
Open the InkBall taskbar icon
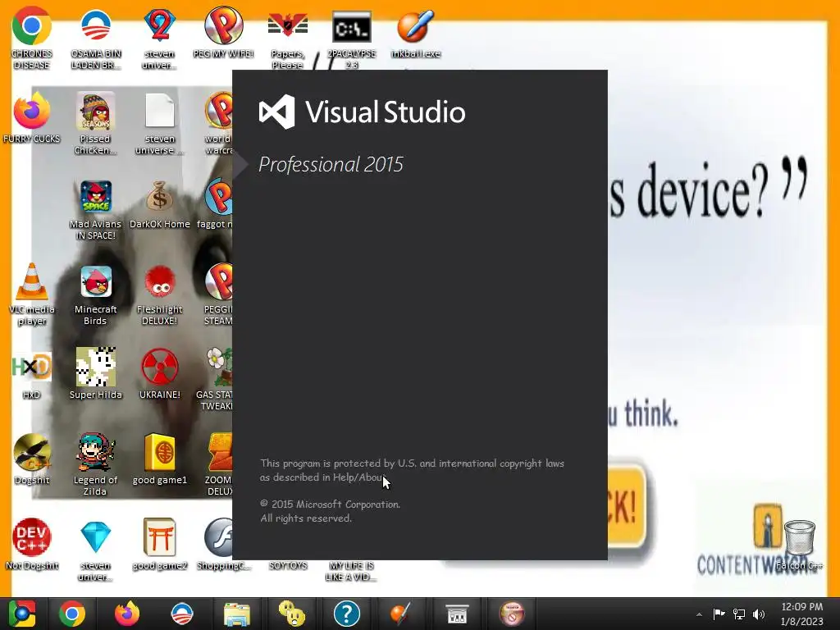point(401,614)
